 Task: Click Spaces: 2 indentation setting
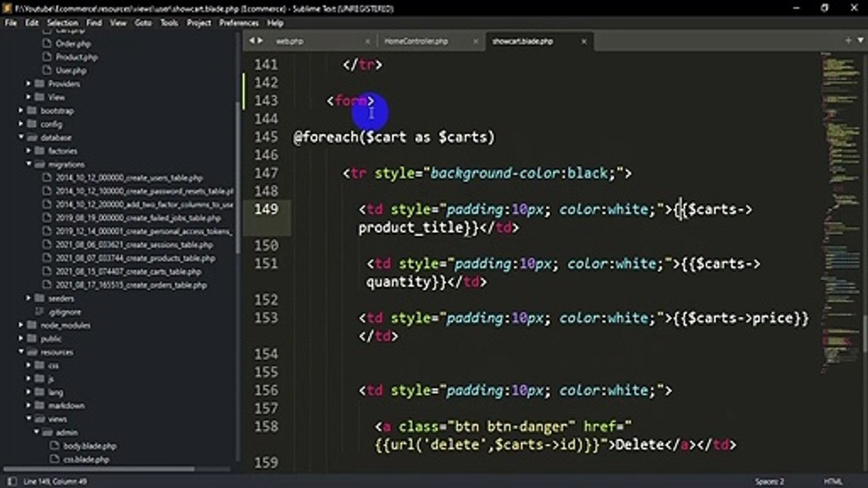point(769,481)
